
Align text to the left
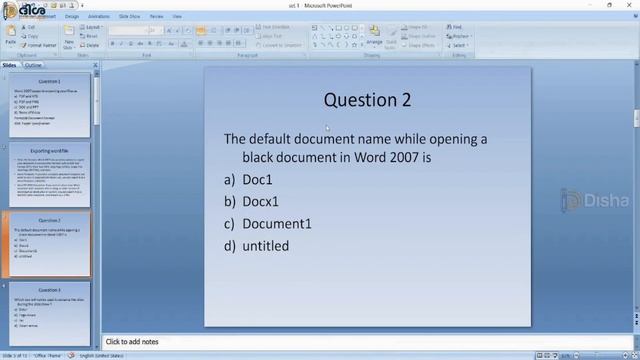[201, 43]
